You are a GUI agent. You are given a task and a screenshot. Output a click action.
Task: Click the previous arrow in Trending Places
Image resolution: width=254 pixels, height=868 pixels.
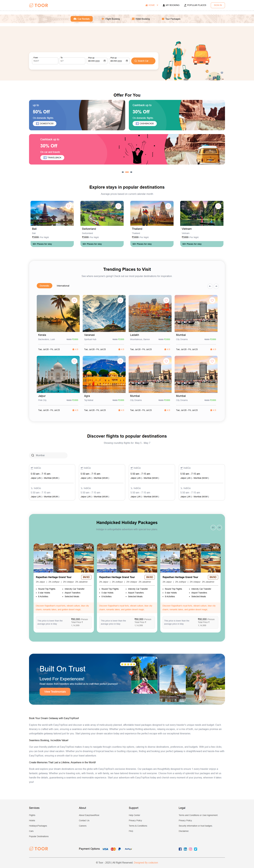(x=210, y=286)
